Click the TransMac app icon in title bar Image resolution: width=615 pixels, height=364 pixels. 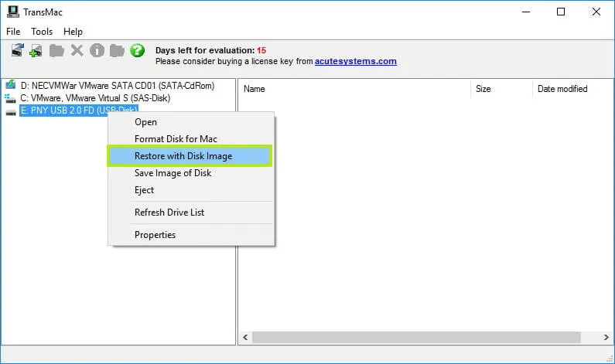coord(12,12)
